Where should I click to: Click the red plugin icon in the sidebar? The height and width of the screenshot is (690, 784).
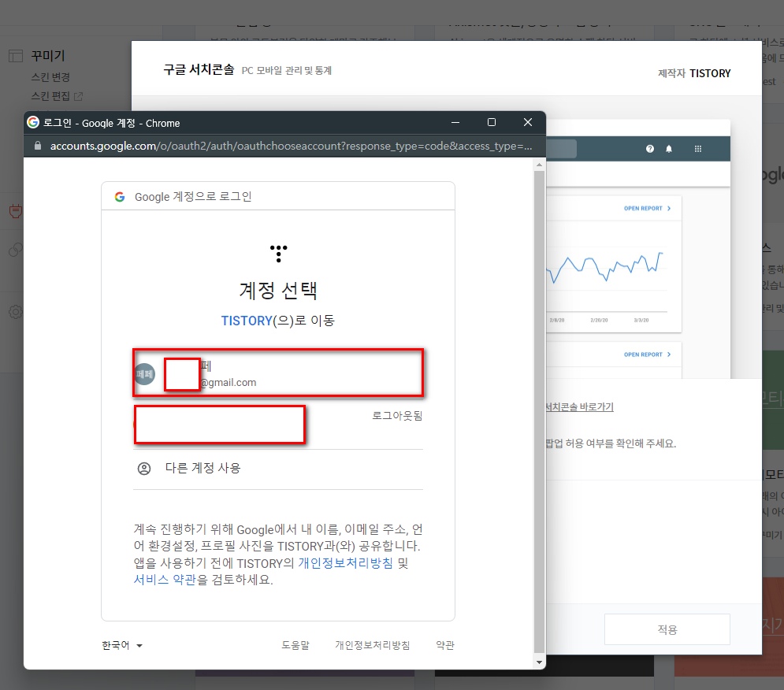16,211
